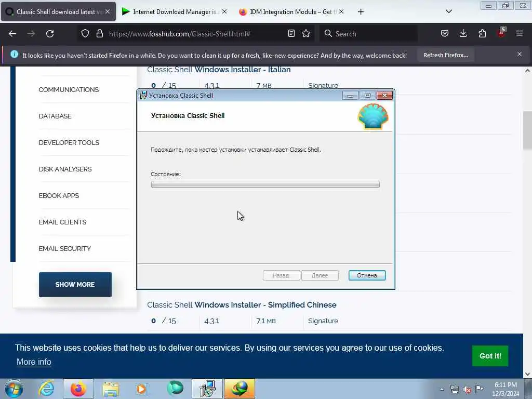This screenshot has height=399, width=532.
Task: Click the Classic Shell seashell logo
Action: [x=373, y=116]
